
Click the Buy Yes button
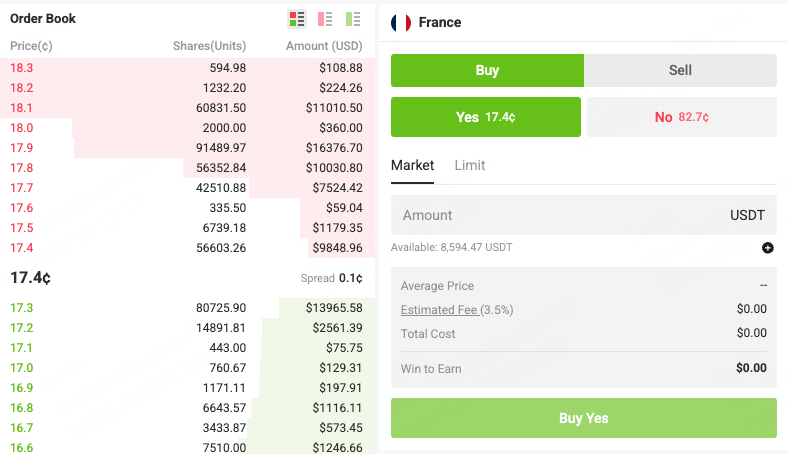[x=583, y=418]
